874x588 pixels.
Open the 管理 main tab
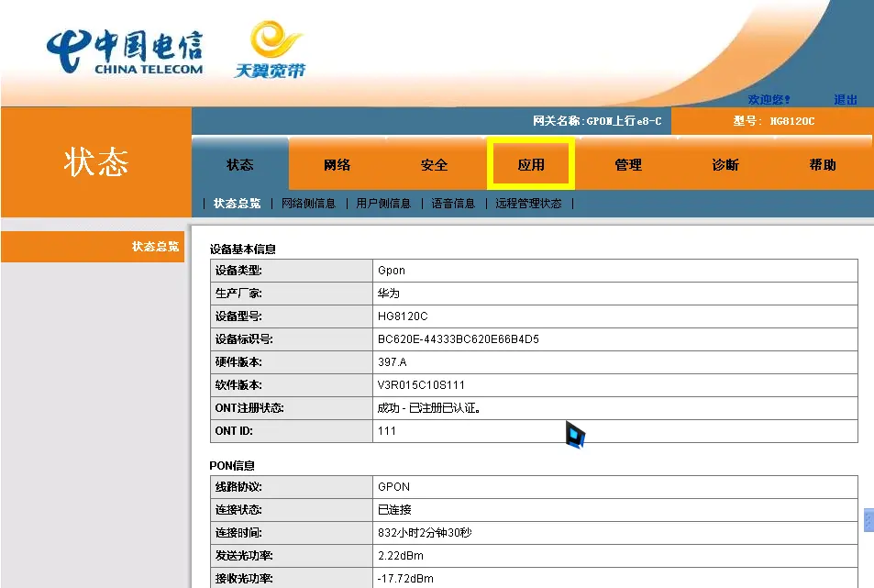pos(628,164)
